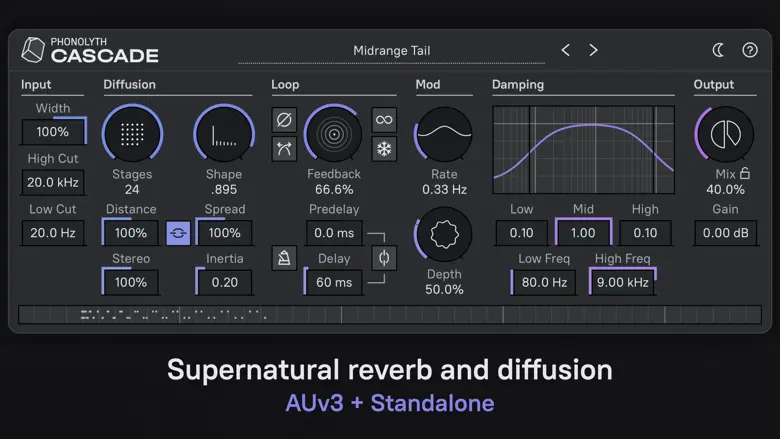Toggle the freeze snowflake icon
This screenshot has width=780, height=439.
click(384, 149)
